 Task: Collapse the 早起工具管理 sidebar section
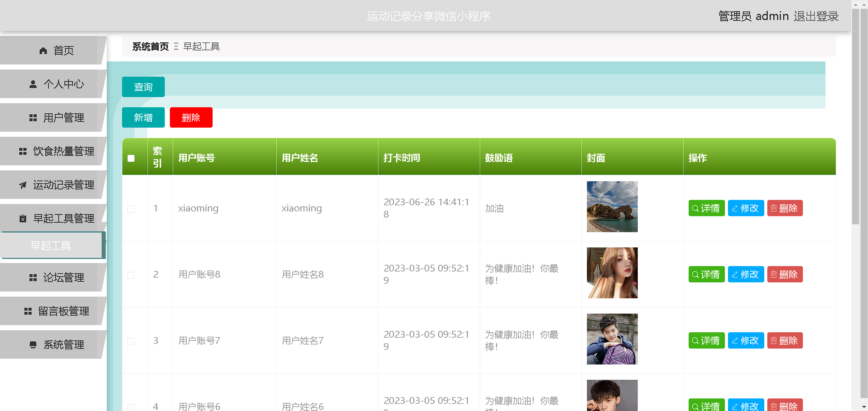coord(63,219)
